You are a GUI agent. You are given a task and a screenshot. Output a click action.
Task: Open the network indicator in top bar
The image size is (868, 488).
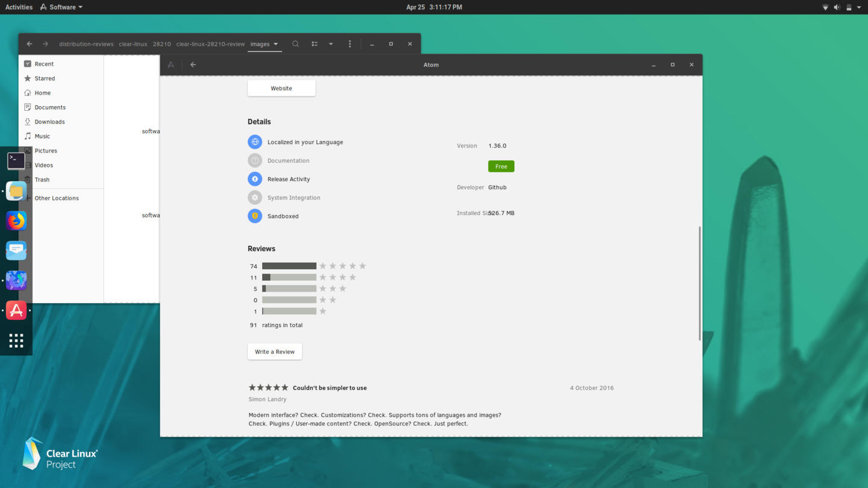825,7
